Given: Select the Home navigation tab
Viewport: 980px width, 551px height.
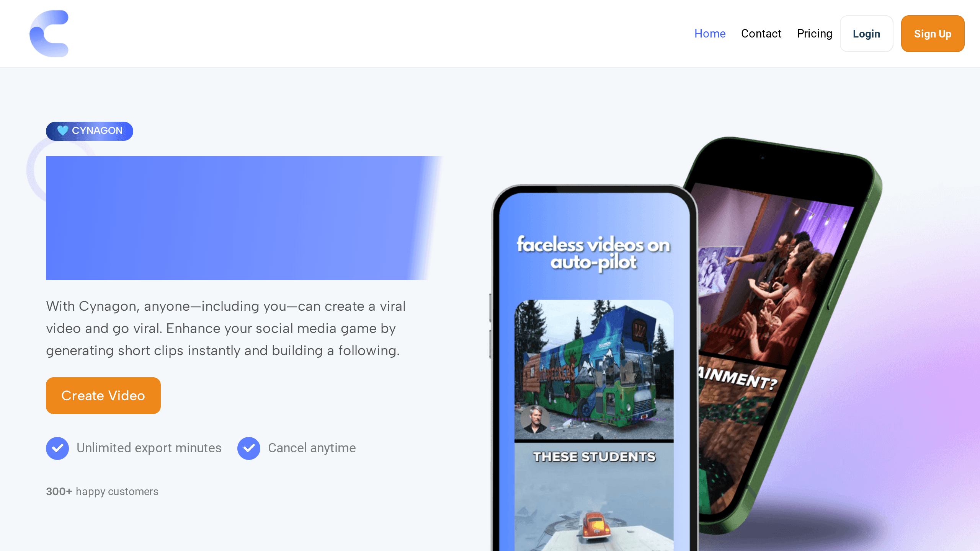Looking at the screenshot, I should pos(710,34).
